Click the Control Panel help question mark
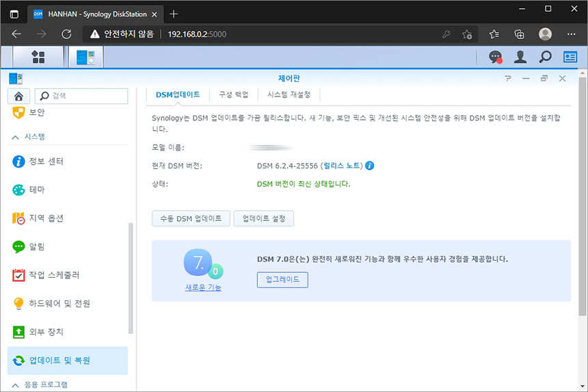 (x=508, y=79)
